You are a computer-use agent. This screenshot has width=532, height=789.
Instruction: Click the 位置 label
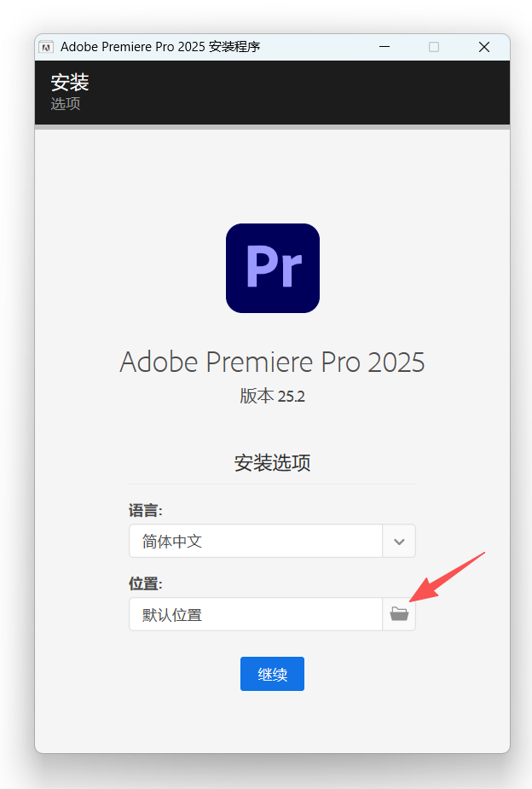coord(145,583)
